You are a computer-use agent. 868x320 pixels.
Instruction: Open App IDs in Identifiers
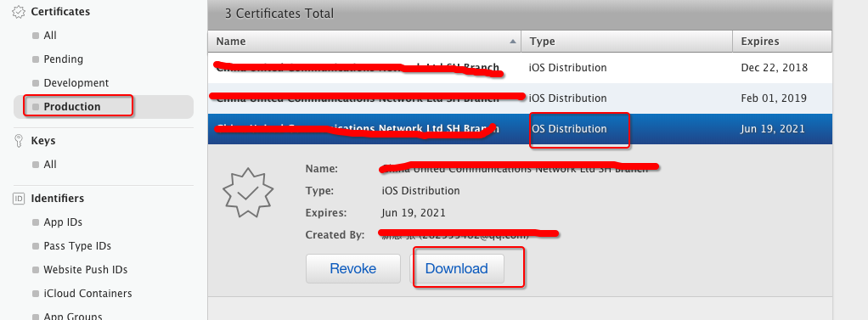coord(63,222)
